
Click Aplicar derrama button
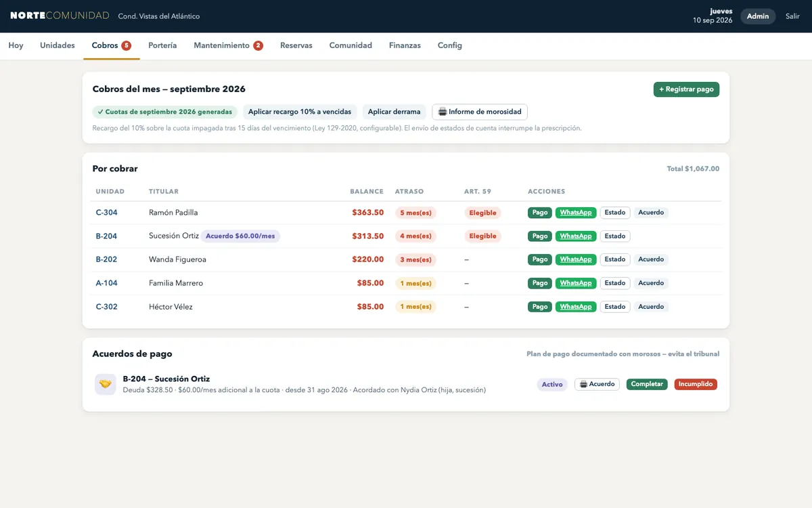(x=394, y=112)
